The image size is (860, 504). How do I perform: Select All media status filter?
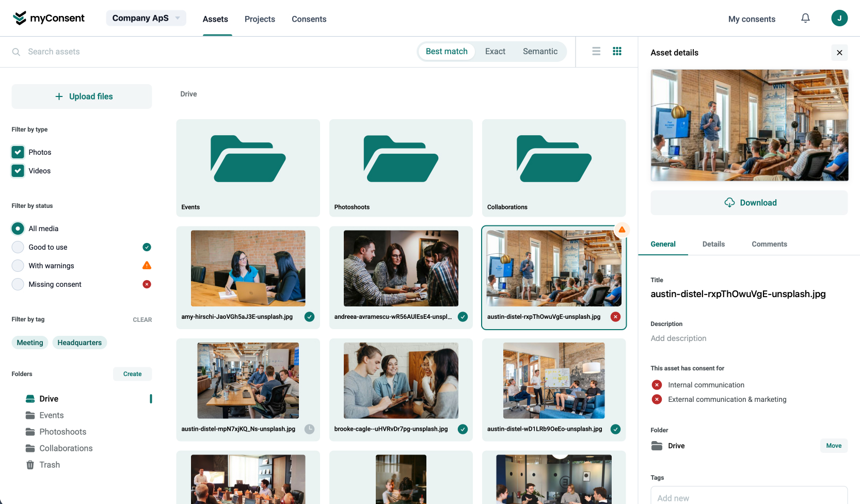pyautogui.click(x=18, y=229)
